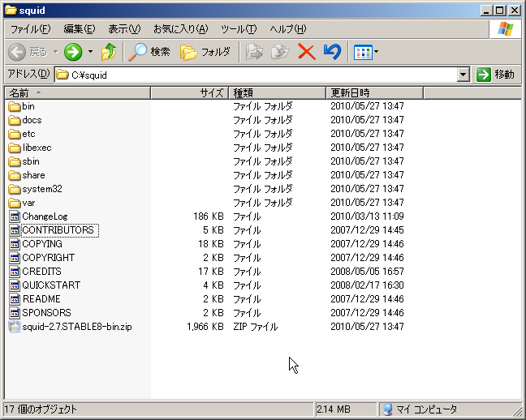Select the share folder icon
The width and height of the screenshot is (526, 420).
15,175
